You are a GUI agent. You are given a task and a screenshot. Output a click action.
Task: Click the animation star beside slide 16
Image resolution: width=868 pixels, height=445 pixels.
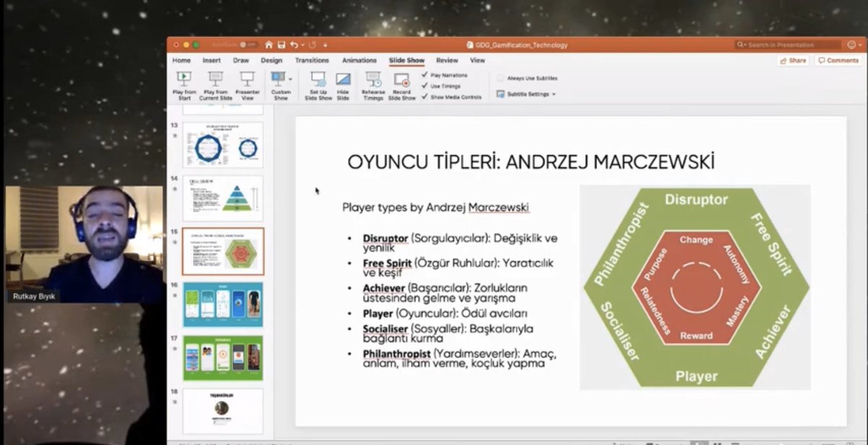[174, 294]
